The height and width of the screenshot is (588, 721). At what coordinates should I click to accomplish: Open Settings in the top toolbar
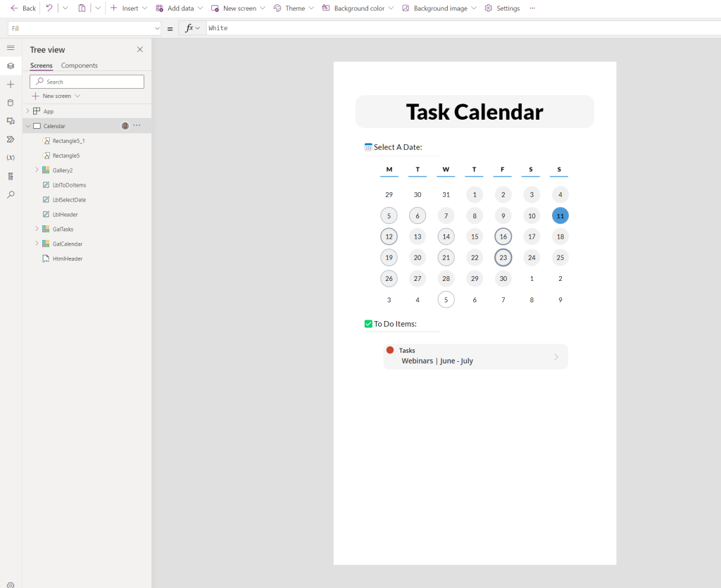pyautogui.click(x=502, y=8)
